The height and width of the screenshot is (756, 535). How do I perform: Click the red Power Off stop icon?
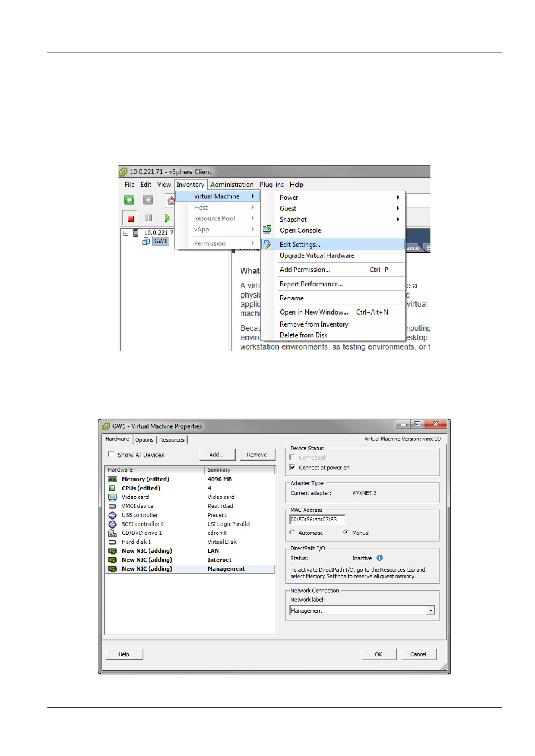click(x=131, y=218)
